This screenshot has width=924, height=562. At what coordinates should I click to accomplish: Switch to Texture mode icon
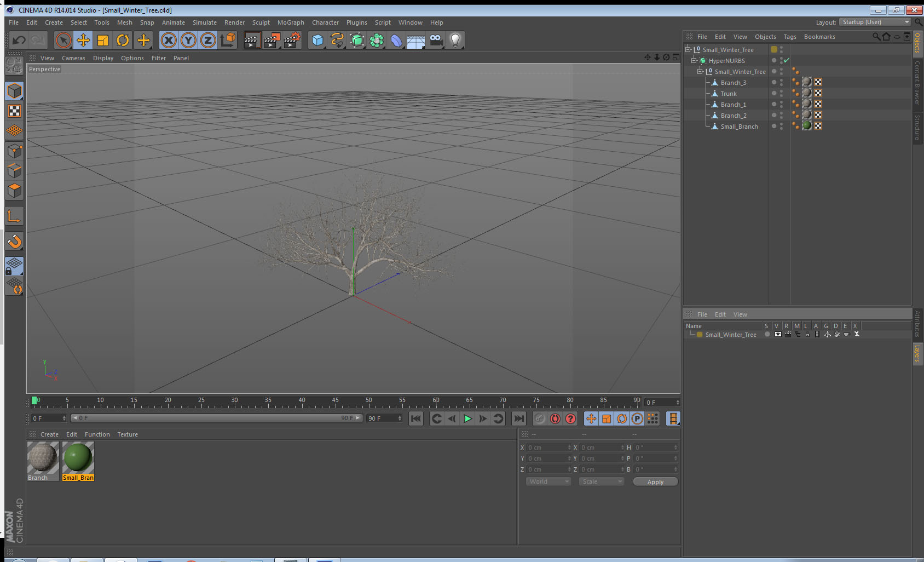(x=15, y=111)
